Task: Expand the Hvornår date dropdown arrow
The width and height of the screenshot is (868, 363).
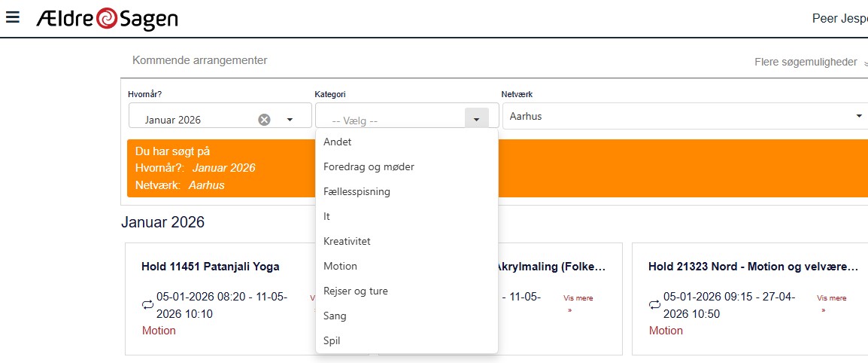Action: point(290,119)
